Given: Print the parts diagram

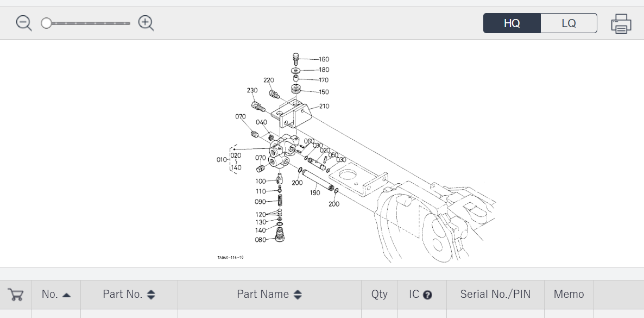Looking at the screenshot, I should (x=621, y=24).
